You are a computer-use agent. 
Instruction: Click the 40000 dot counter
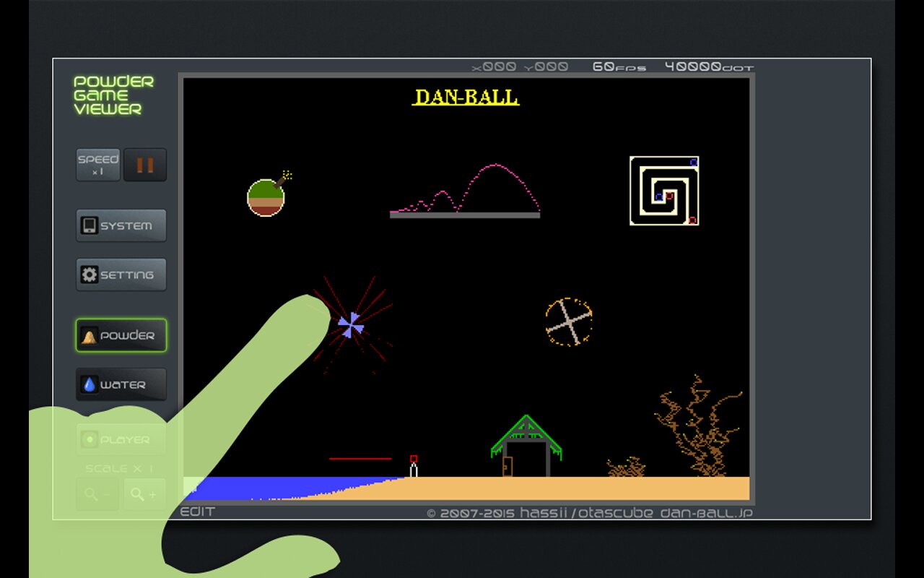(x=709, y=66)
